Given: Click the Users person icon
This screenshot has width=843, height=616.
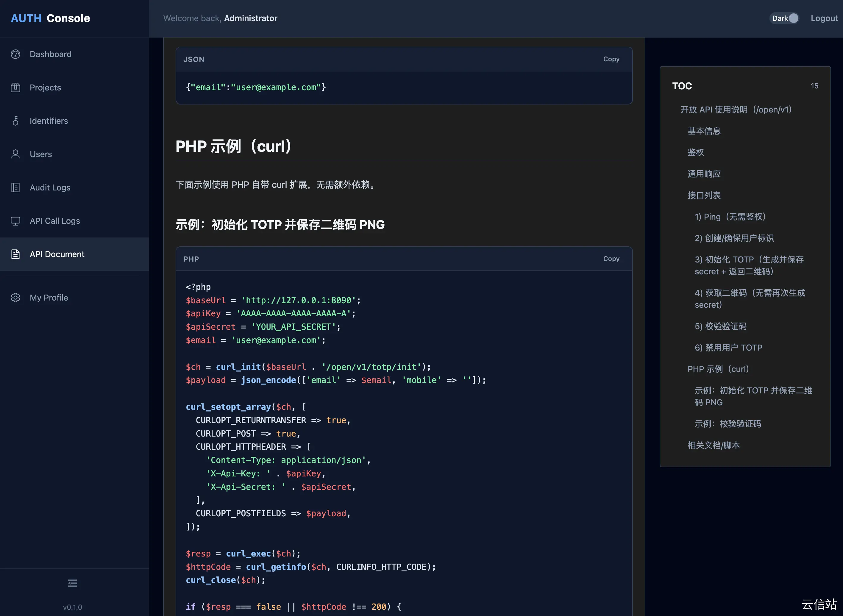Looking at the screenshot, I should point(15,154).
